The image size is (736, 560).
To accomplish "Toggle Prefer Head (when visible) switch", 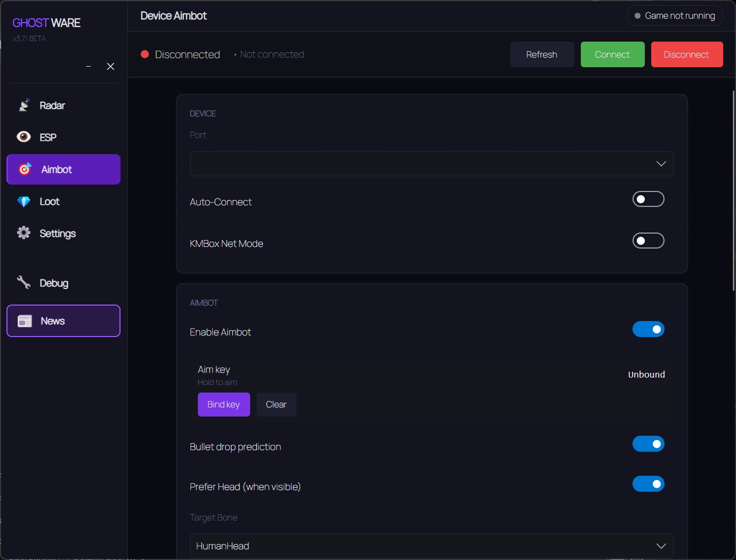I will pyautogui.click(x=649, y=484).
